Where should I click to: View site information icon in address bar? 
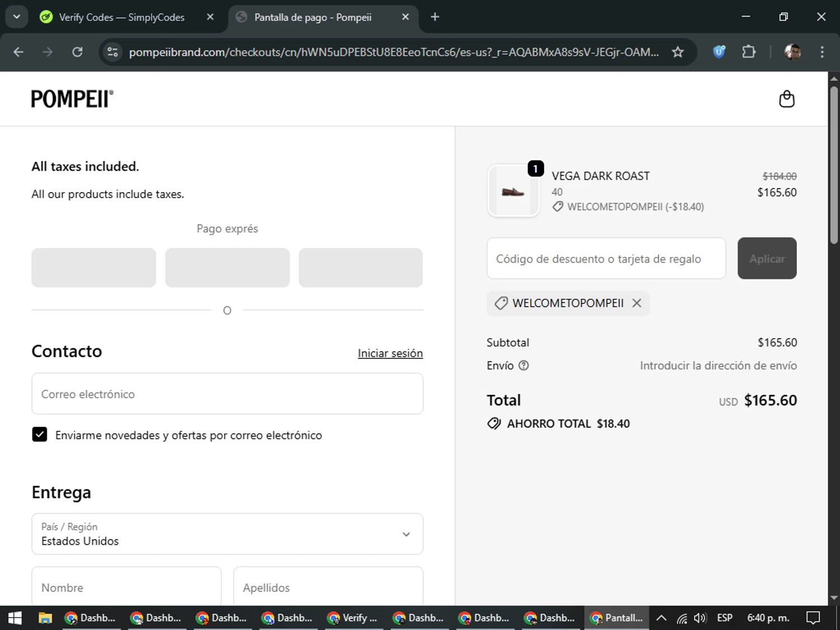point(113,52)
